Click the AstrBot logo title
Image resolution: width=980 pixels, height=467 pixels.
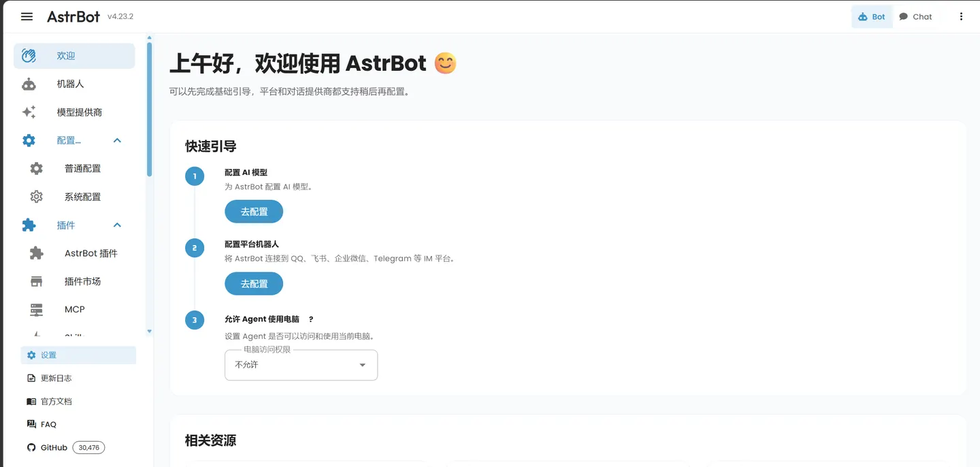(x=73, y=17)
